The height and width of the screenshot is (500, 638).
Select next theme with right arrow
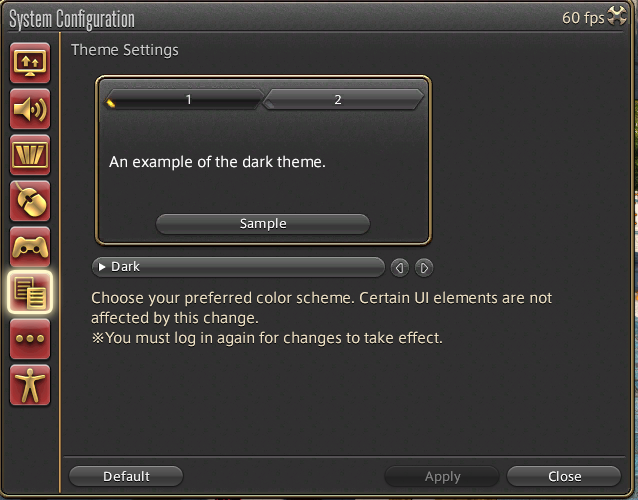pos(424,268)
